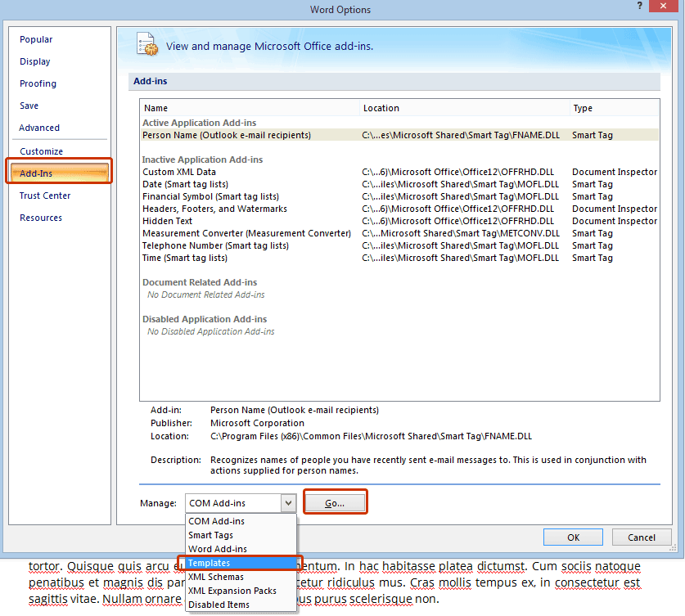
Task: Select the Custom XML Data add-in
Action: (399, 172)
